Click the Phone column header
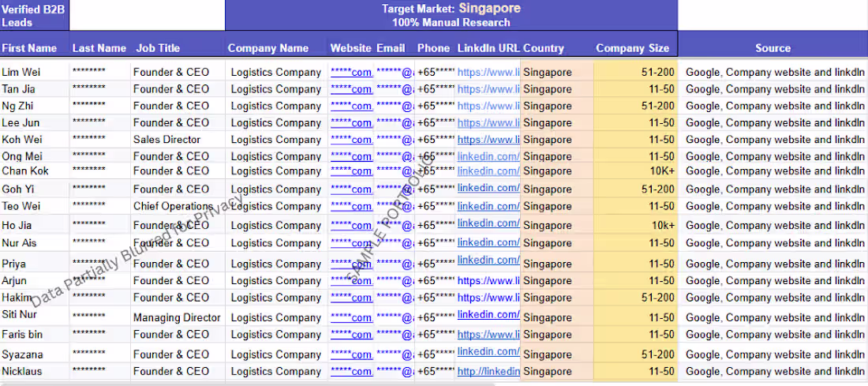The height and width of the screenshot is (386, 868). 433,48
